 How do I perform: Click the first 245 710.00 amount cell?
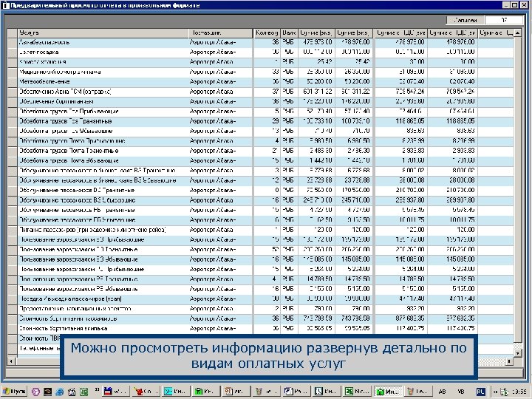tap(316, 200)
